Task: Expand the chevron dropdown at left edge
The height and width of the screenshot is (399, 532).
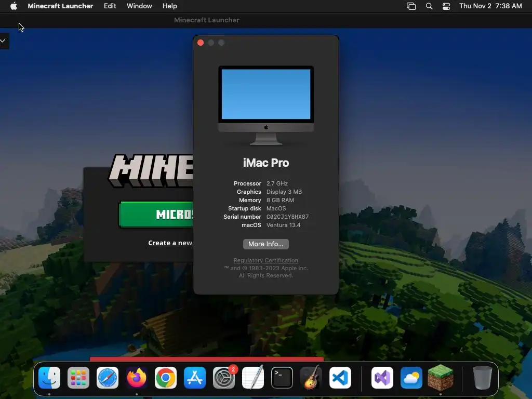Action: (3, 41)
